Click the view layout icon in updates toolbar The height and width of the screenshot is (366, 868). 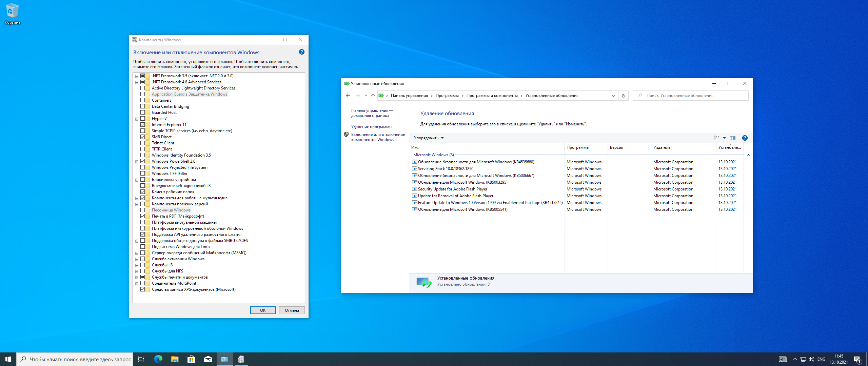coord(716,138)
